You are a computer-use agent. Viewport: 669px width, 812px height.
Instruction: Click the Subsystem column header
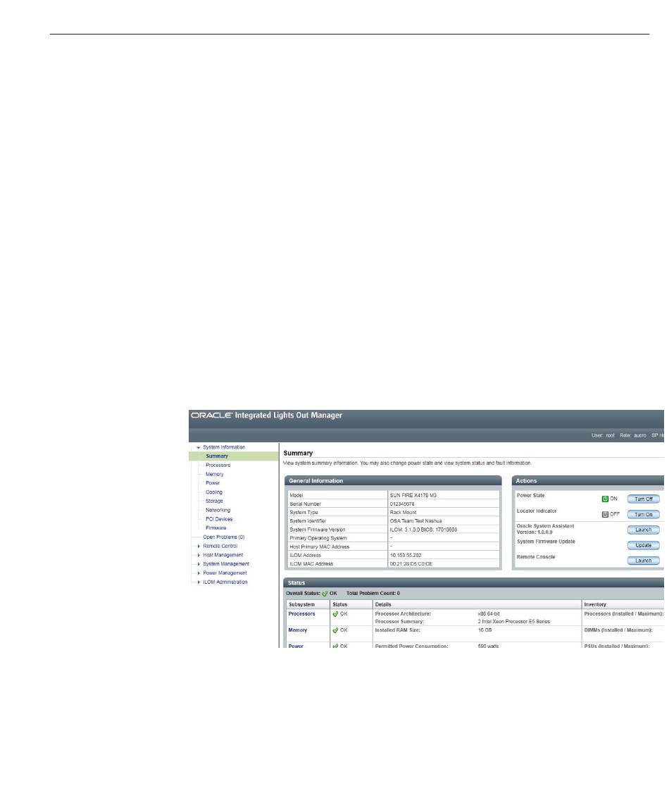pyautogui.click(x=308, y=604)
